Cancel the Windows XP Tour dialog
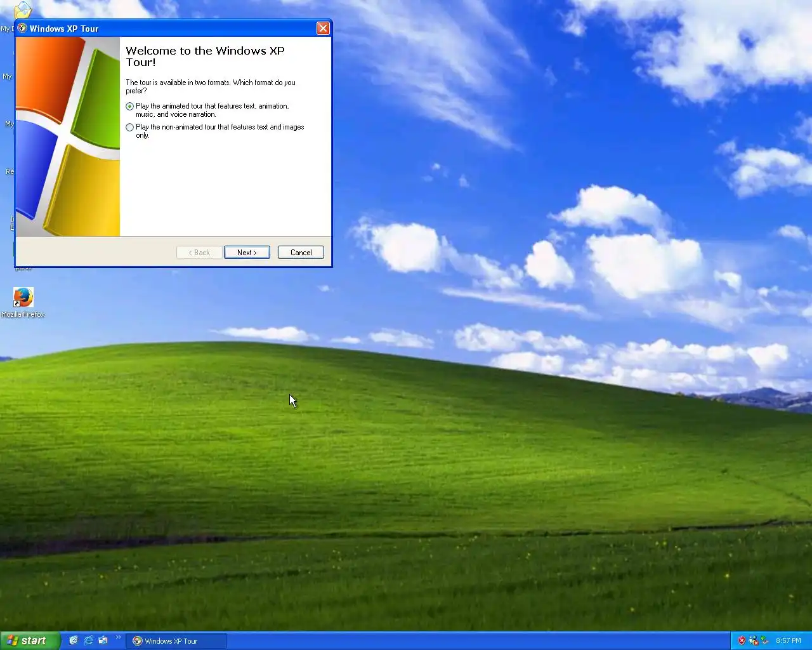The height and width of the screenshot is (650, 812). 301,252
